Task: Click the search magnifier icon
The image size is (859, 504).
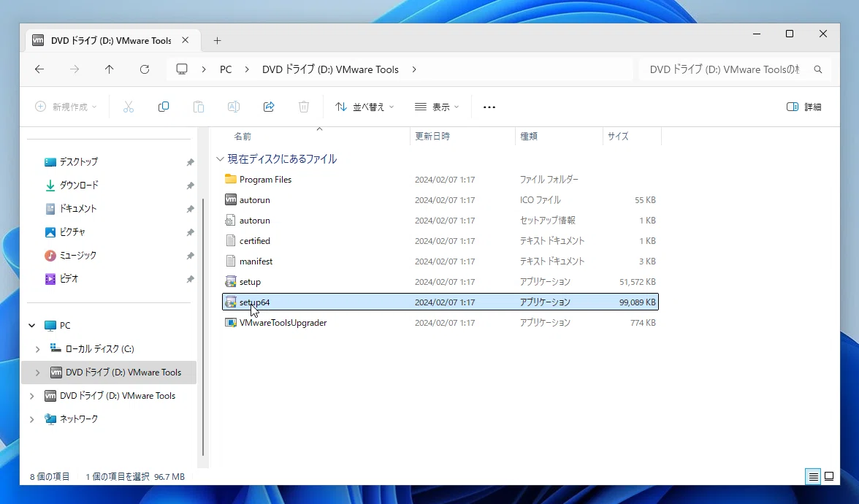Action: point(818,69)
